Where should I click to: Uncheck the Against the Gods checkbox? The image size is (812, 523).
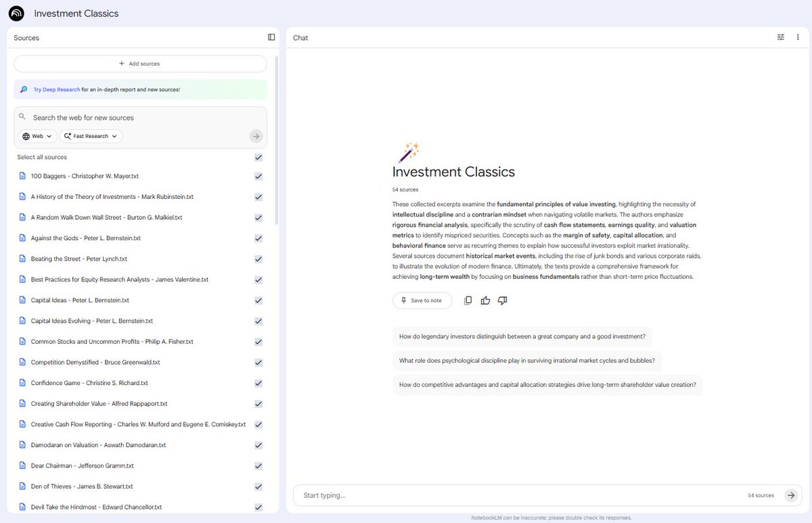point(258,238)
